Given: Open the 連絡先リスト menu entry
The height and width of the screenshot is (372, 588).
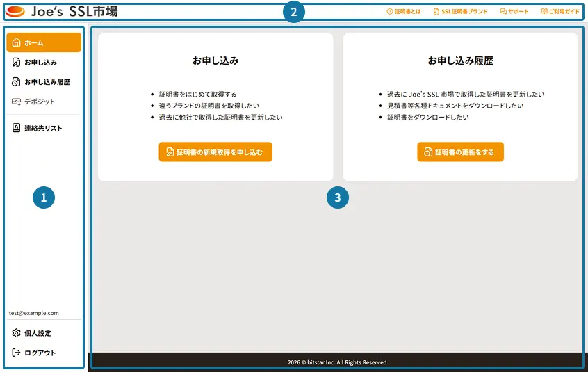Looking at the screenshot, I should pos(44,128).
